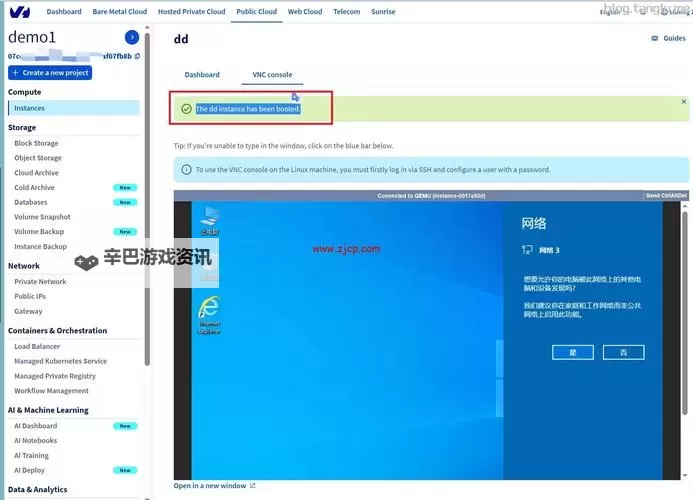Viewport: 693px width, 500px height.
Task: Open the Dashboard top navigation item
Action: (x=64, y=11)
